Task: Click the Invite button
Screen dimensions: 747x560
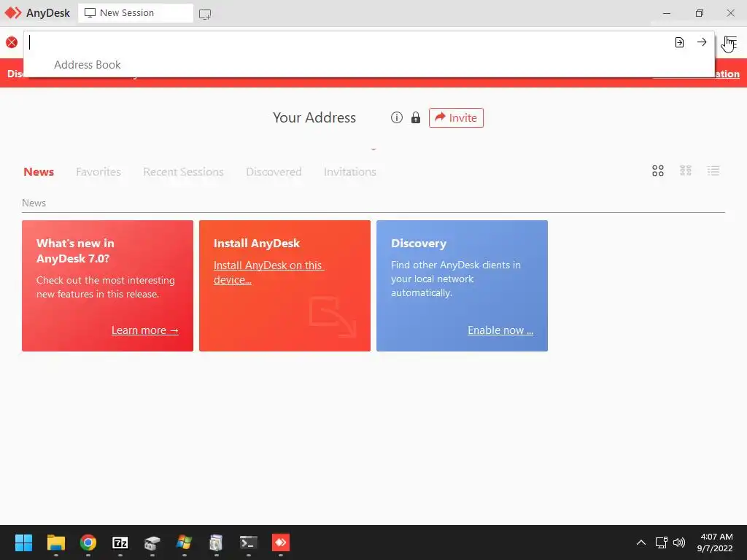Action: 456,117
